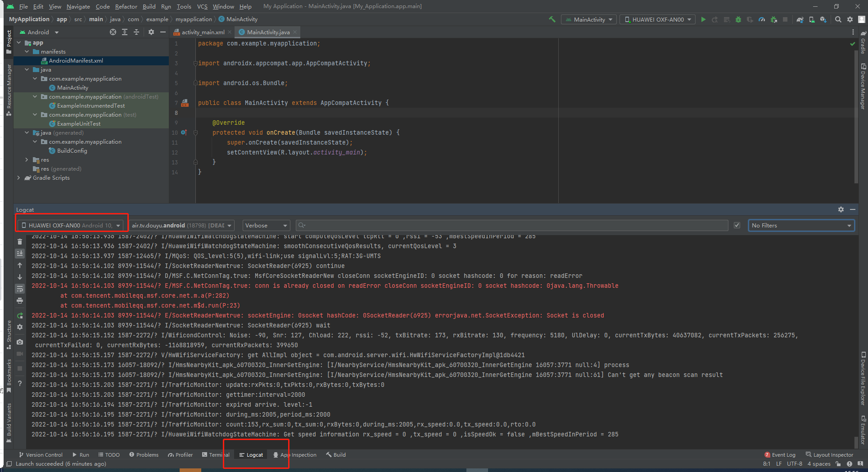Open the MainActivity run configuration dropdown
This screenshot has width=868, height=472.
pos(589,19)
